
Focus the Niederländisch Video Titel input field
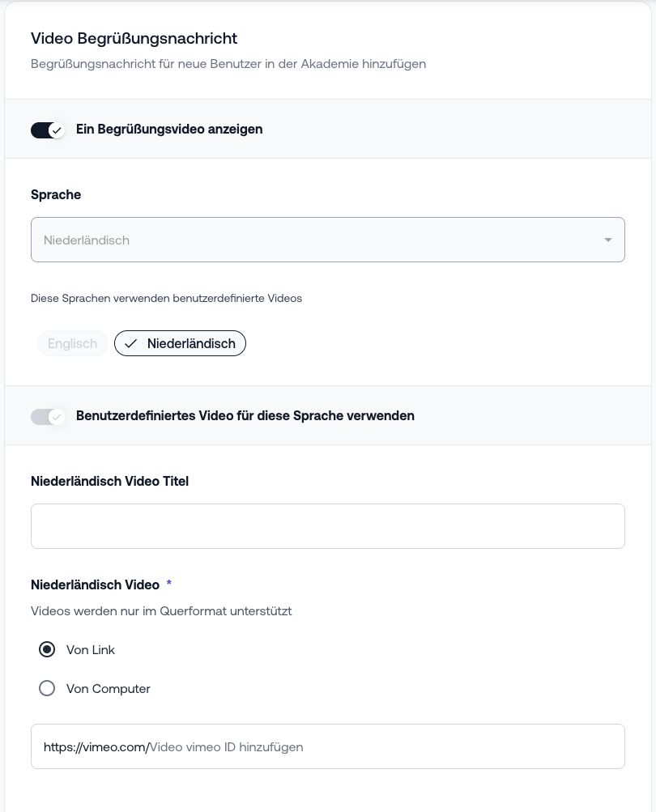[327, 526]
